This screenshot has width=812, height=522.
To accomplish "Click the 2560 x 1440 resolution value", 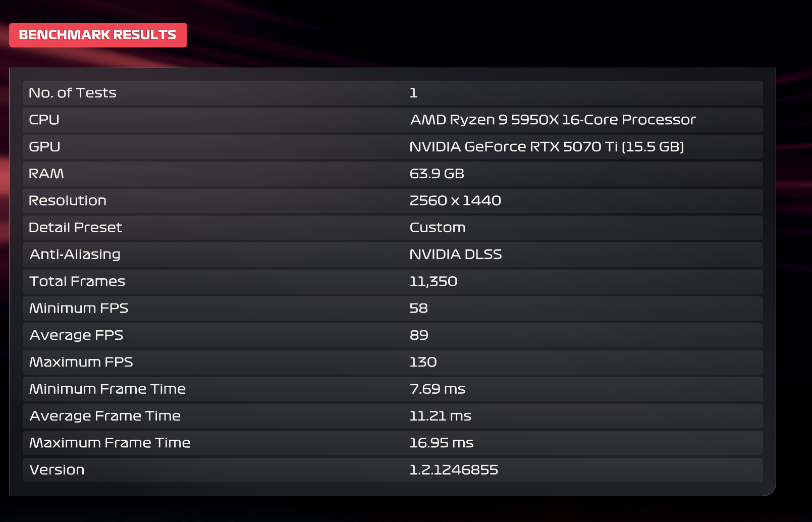I will pos(455,200).
